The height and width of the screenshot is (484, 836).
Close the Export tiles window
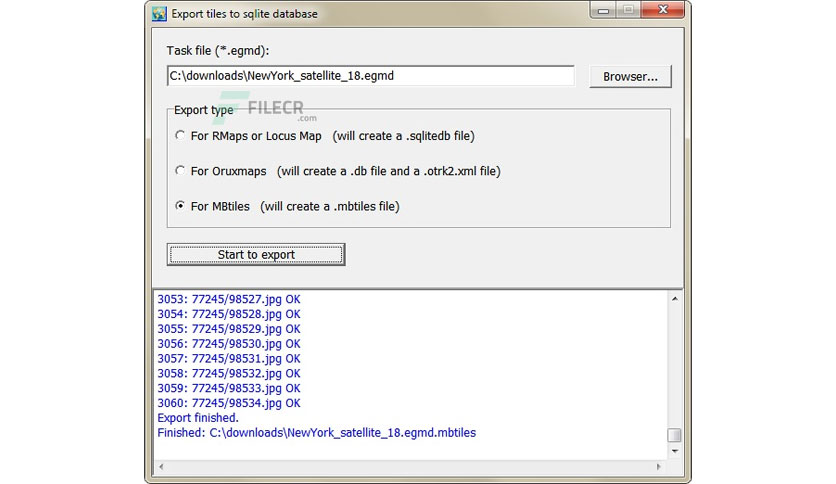[663, 10]
